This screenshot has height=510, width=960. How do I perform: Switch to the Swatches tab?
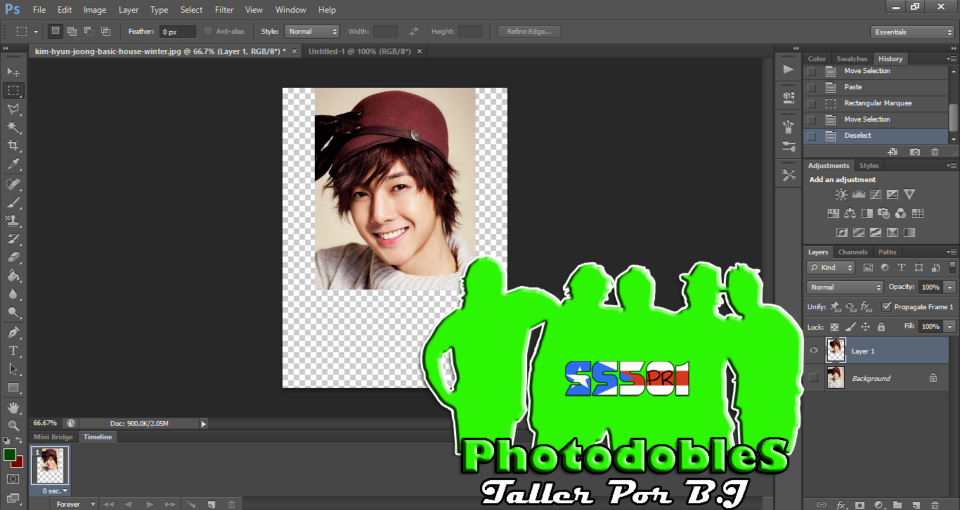tap(852, 59)
